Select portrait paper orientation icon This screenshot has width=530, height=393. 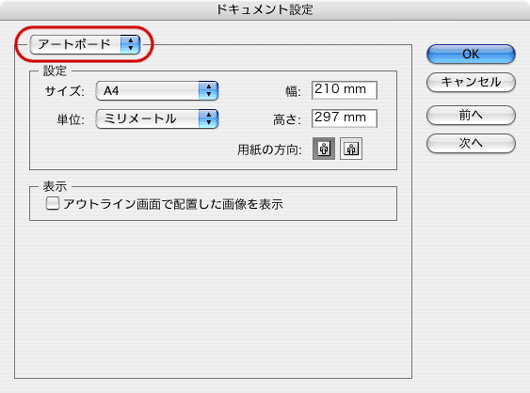click(323, 148)
